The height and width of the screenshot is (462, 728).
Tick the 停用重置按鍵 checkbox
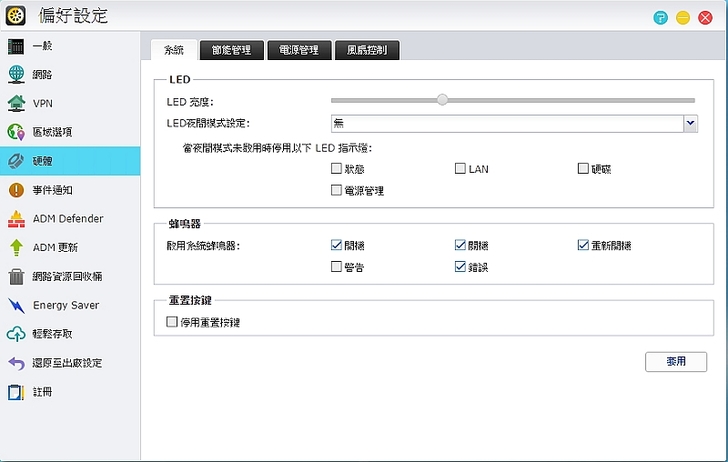click(x=172, y=322)
